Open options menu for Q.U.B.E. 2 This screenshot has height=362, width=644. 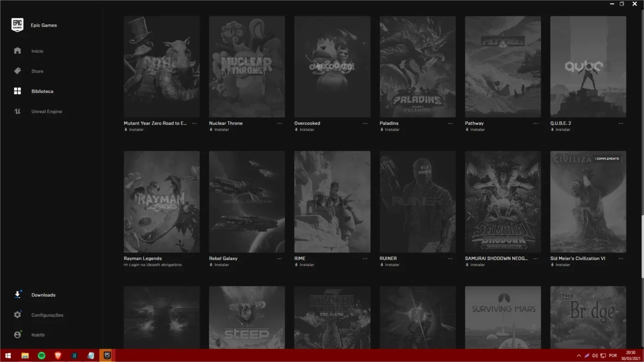(x=621, y=123)
